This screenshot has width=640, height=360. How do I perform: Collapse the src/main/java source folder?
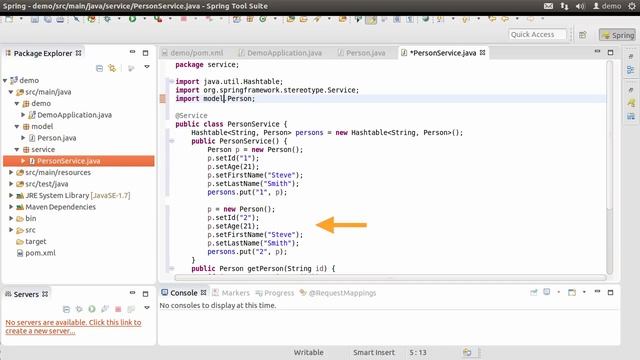click(x=11, y=92)
